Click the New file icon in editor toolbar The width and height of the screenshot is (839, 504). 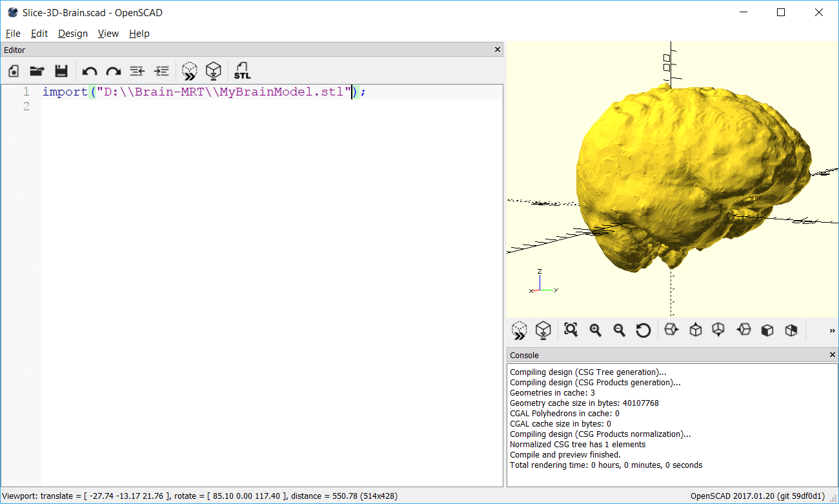coord(14,71)
